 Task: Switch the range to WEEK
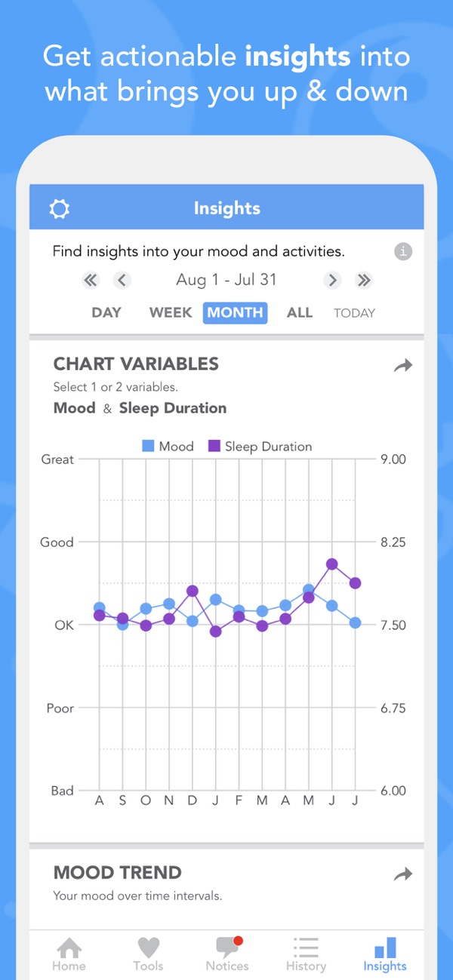click(x=171, y=312)
